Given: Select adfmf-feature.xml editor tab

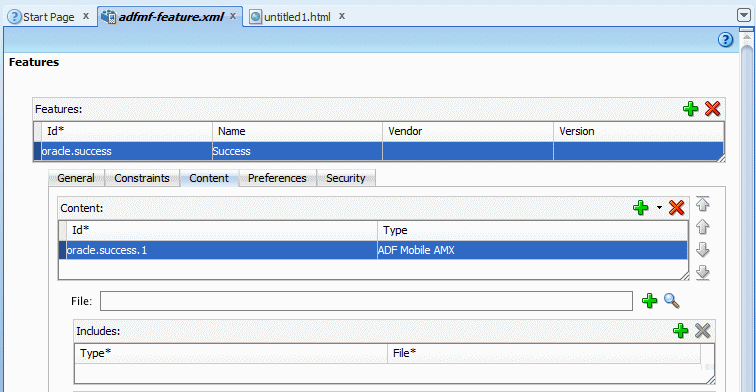Looking at the screenshot, I should click(x=171, y=17).
